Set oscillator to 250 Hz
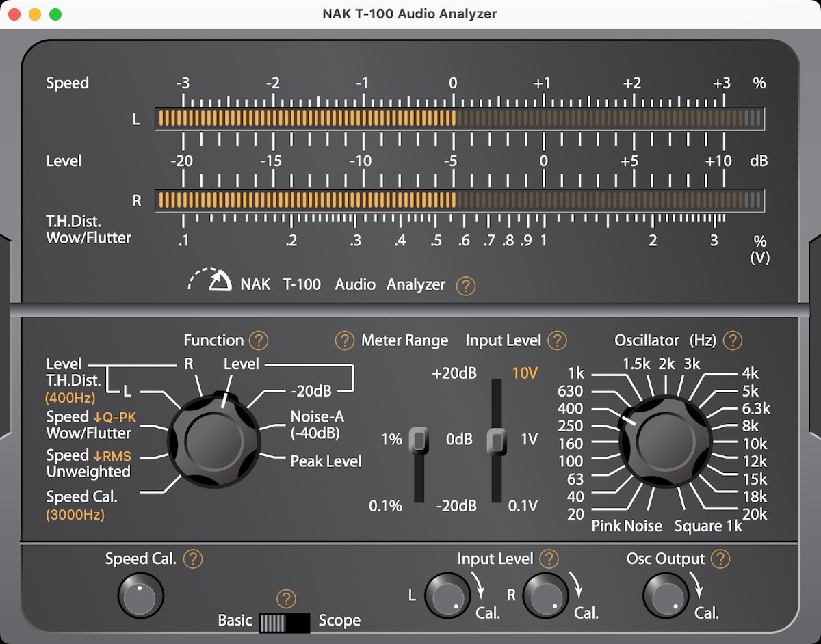 [x=571, y=426]
